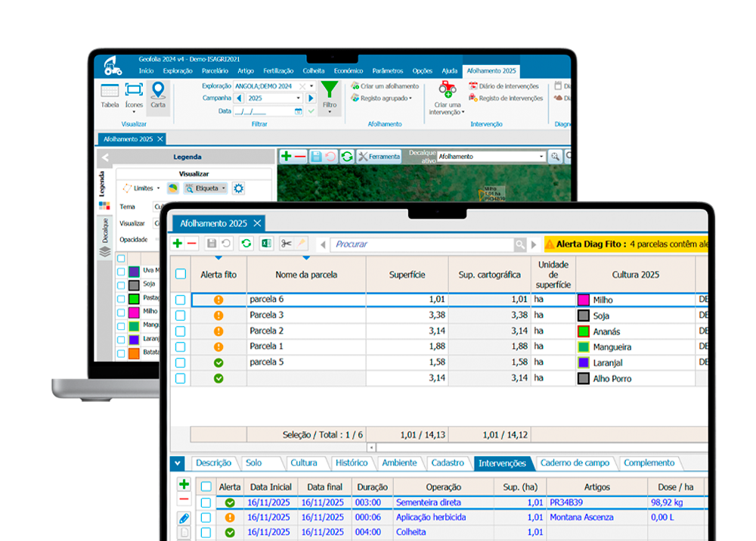This screenshot has height=541, width=756.
Task: Click the red minus to remove a parcel
Action: 191,243
